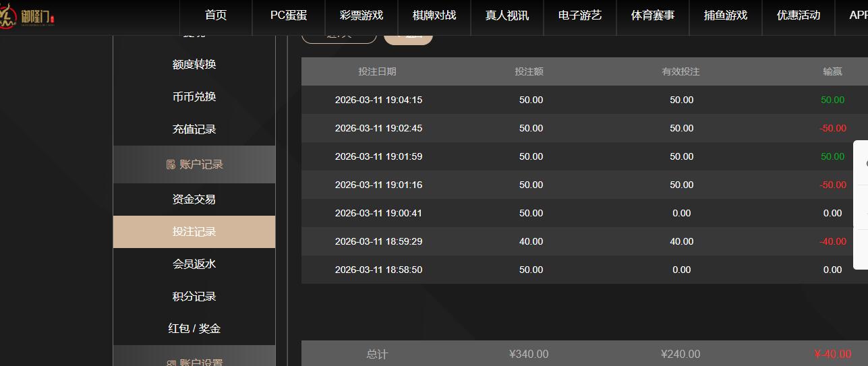
Task: Select 棋牌对战 from the navigation bar
Action: pyautogui.click(x=434, y=16)
